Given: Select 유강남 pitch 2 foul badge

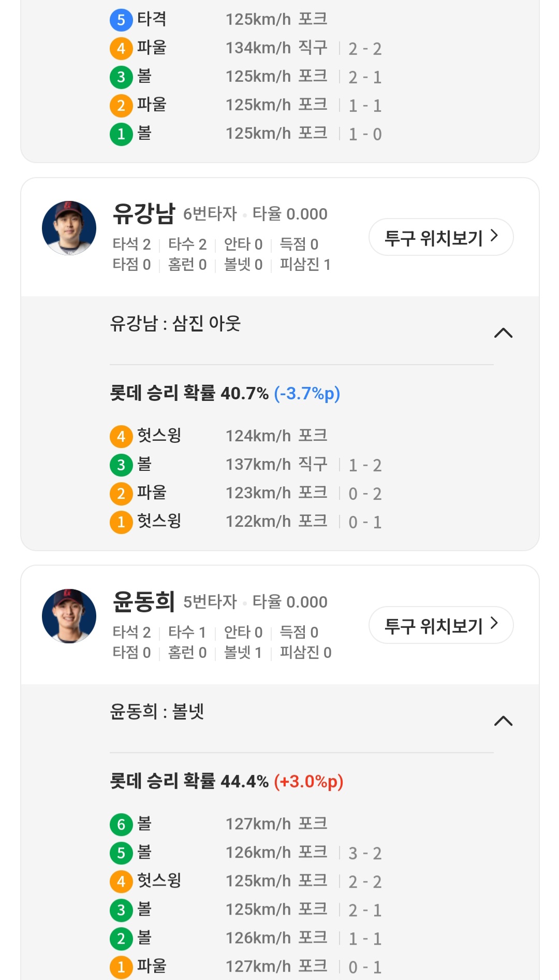Looking at the screenshot, I should tap(121, 493).
